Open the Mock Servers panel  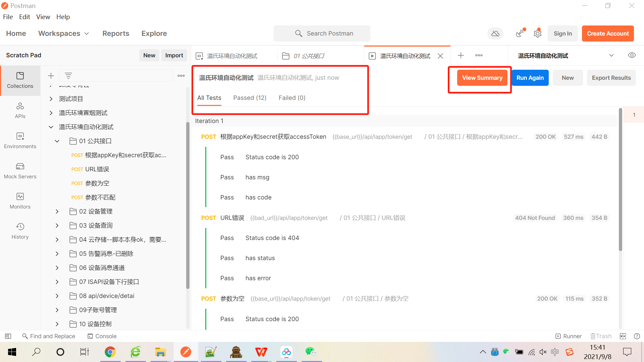pyautogui.click(x=20, y=171)
